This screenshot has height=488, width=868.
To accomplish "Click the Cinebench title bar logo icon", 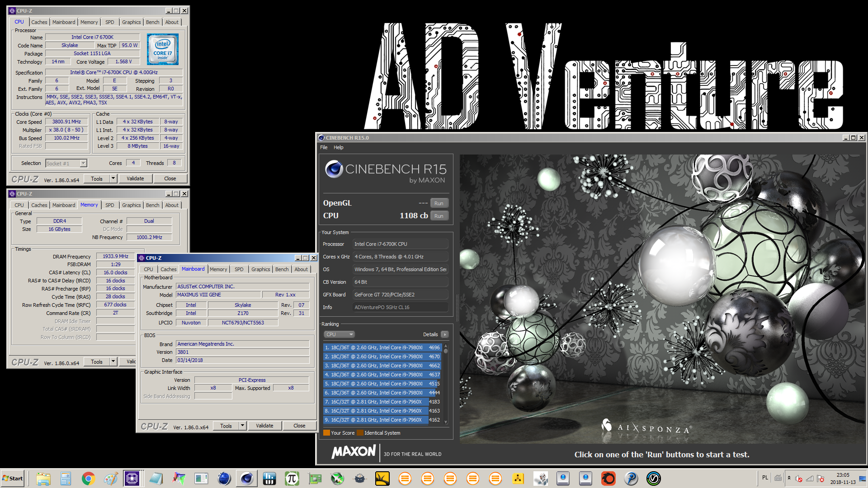I will [x=321, y=138].
